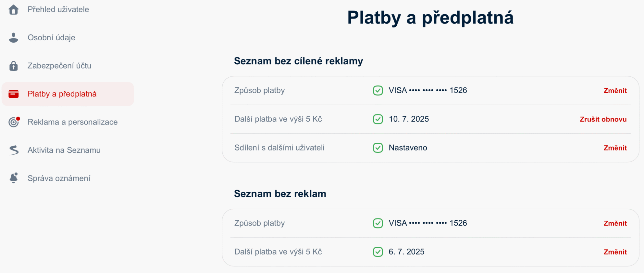Click the house icon for Přehled uživatele
This screenshot has height=273, width=644.
point(13,9)
